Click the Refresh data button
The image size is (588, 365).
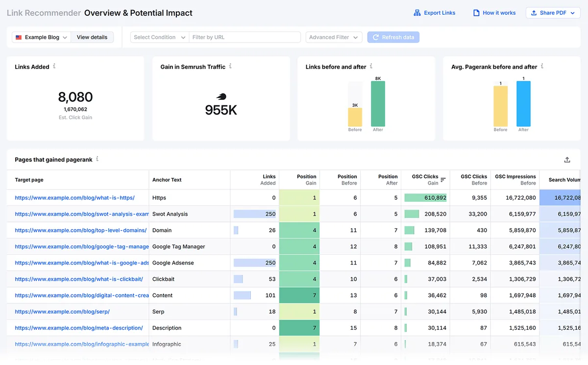tap(393, 37)
